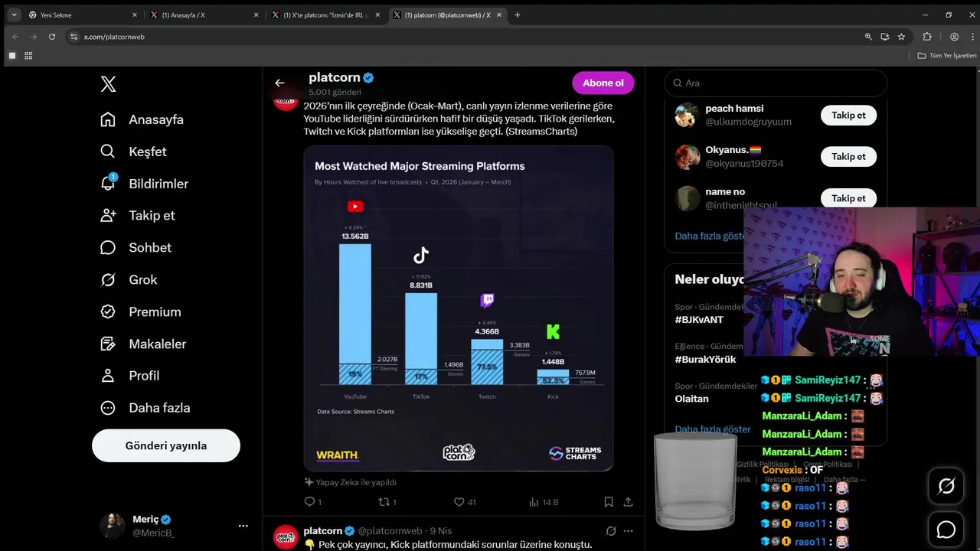Open #BJKvANT trend
The height and width of the screenshot is (551, 980).
pos(699,320)
